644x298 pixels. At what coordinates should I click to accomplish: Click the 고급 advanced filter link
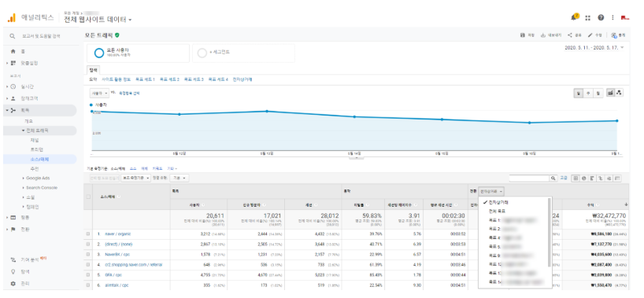(564, 178)
